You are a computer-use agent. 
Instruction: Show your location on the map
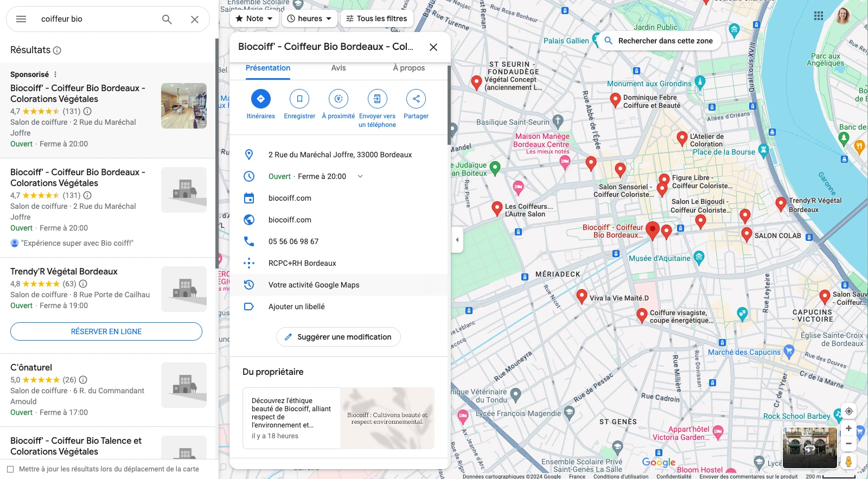(x=849, y=411)
